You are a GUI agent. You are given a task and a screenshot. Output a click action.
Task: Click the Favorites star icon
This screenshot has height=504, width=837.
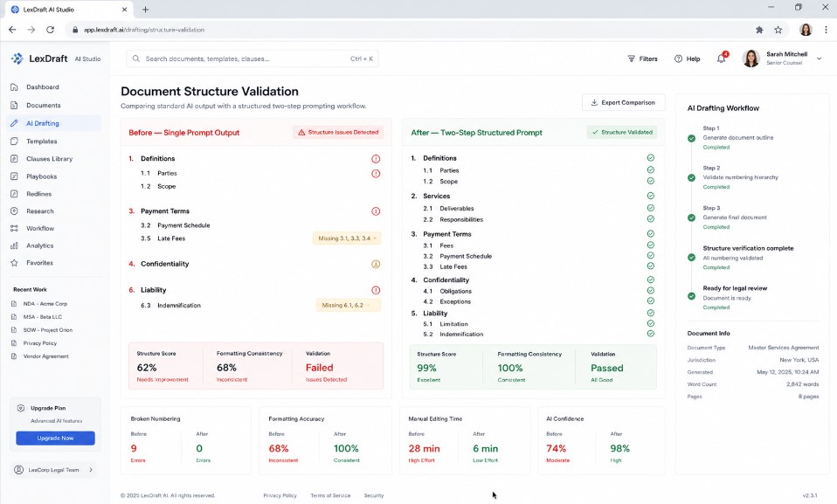click(14, 263)
